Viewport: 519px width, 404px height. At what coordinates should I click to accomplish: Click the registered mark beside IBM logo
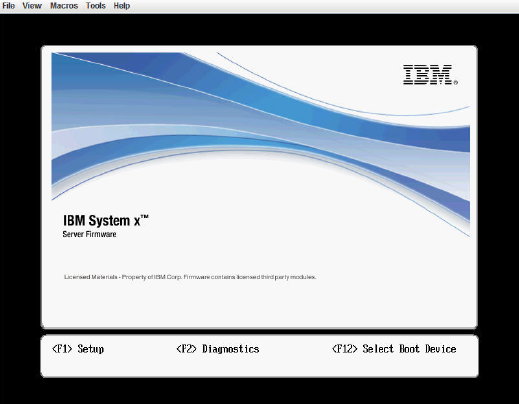coord(456,82)
